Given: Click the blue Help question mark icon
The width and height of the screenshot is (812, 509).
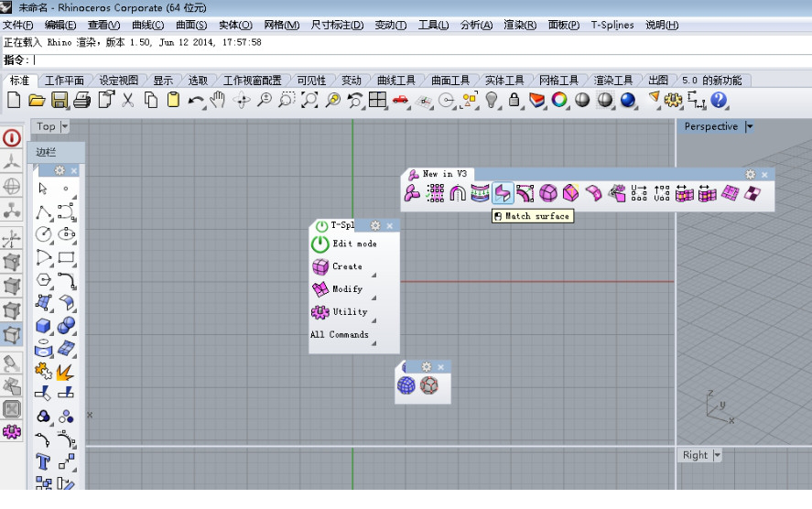Looking at the screenshot, I should pos(719,100).
